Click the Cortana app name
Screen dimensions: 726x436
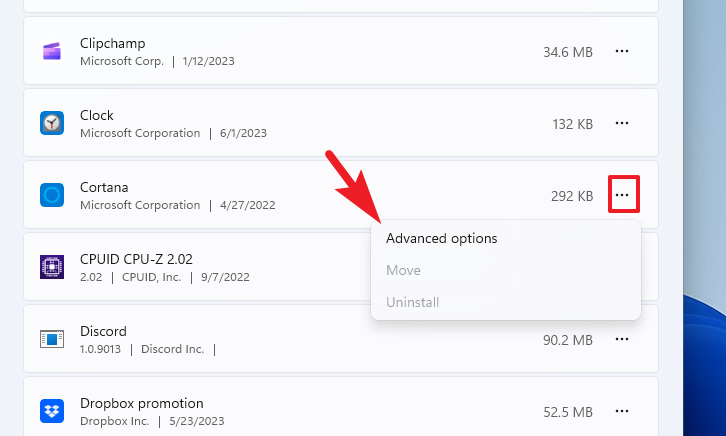pyautogui.click(x=104, y=188)
